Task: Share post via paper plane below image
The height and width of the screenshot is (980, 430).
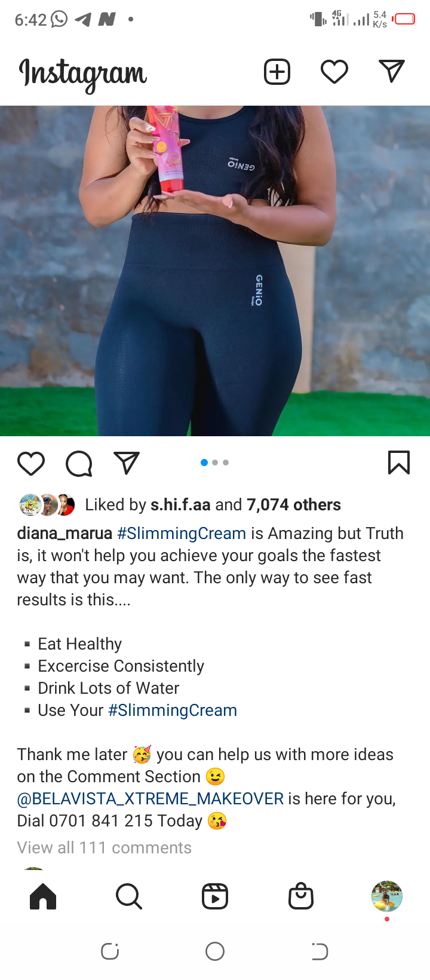Action: click(127, 463)
